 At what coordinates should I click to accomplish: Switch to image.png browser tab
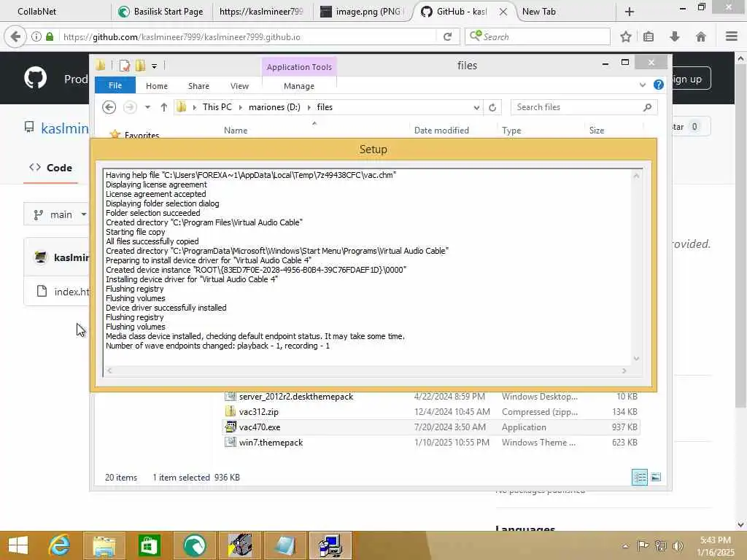point(360,12)
